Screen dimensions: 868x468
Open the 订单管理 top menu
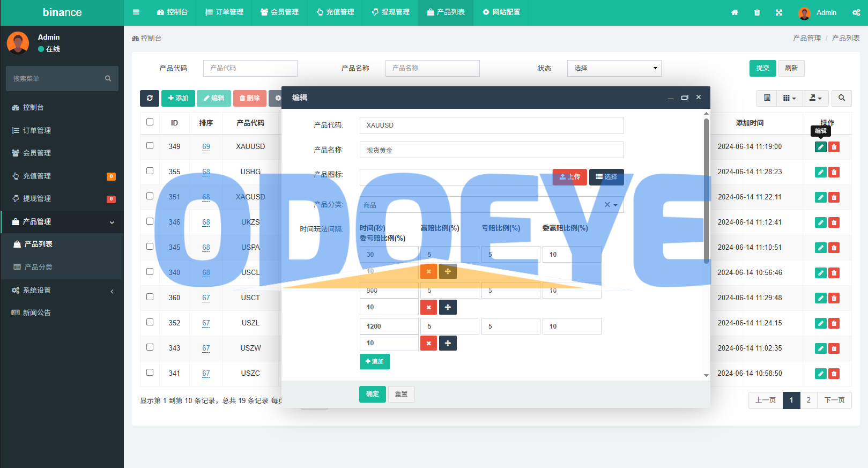pyautogui.click(x=224, y=12)
